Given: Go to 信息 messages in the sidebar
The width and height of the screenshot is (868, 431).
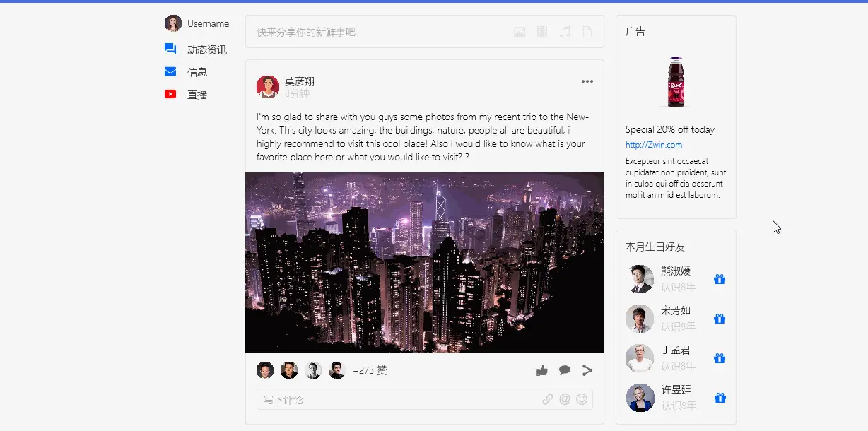Looking at the screenshot, I should coord(186,72).
